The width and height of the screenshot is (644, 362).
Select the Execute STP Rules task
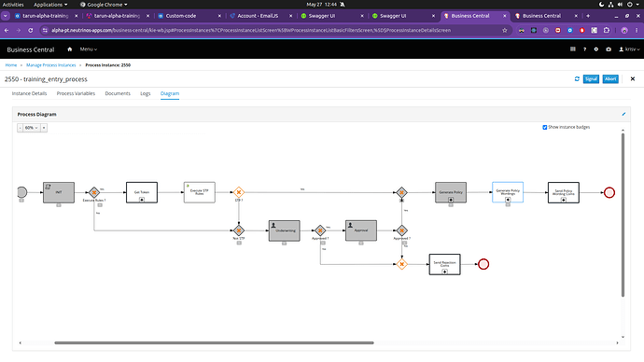[199, 192]
